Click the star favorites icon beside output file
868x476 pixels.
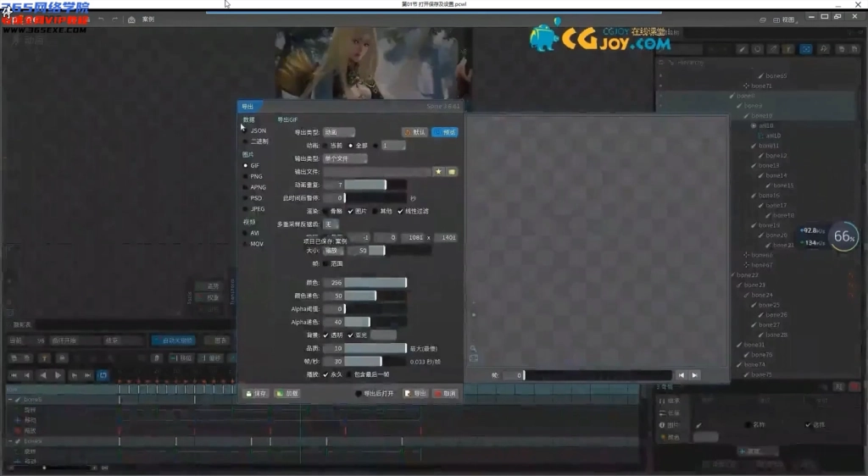coord(438,172)
